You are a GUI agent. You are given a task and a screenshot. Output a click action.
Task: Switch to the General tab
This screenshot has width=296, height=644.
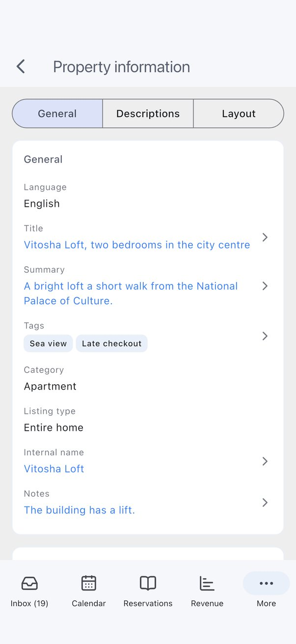click(x=57, y=113)
